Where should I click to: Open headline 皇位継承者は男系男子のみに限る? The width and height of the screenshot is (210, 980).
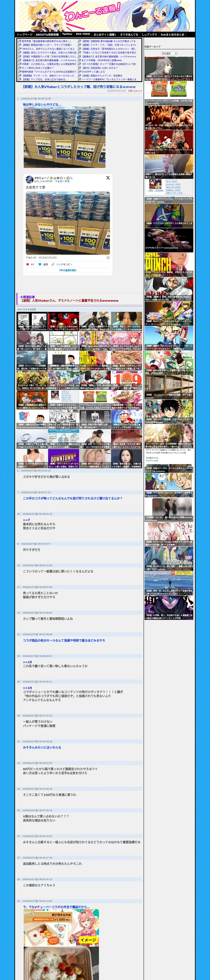pos(46,41)
